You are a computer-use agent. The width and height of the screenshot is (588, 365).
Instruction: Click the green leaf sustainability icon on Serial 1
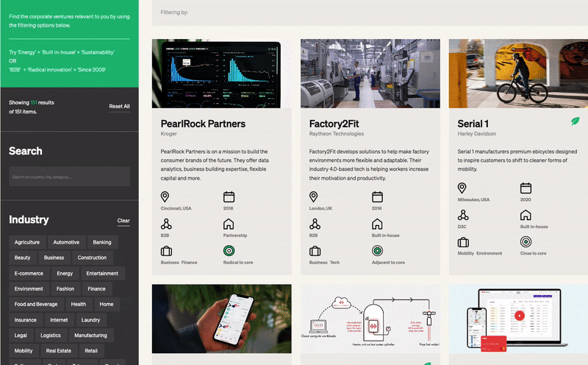[576, 121]
